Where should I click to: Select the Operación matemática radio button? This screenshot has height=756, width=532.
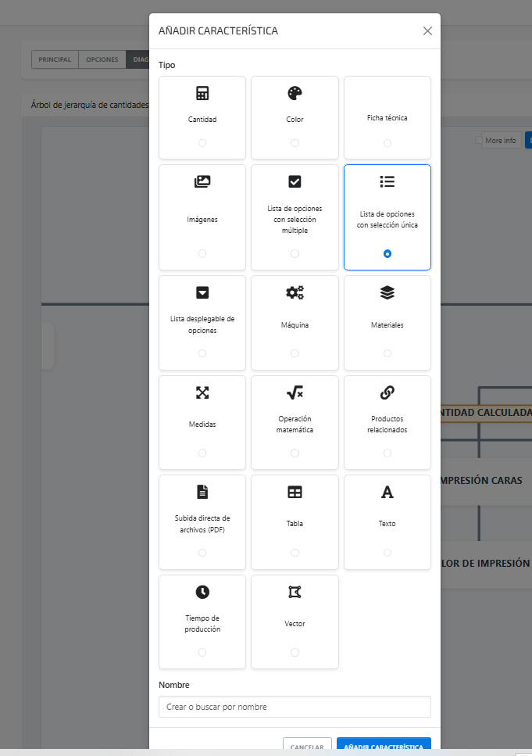click(x=295, y=453)
